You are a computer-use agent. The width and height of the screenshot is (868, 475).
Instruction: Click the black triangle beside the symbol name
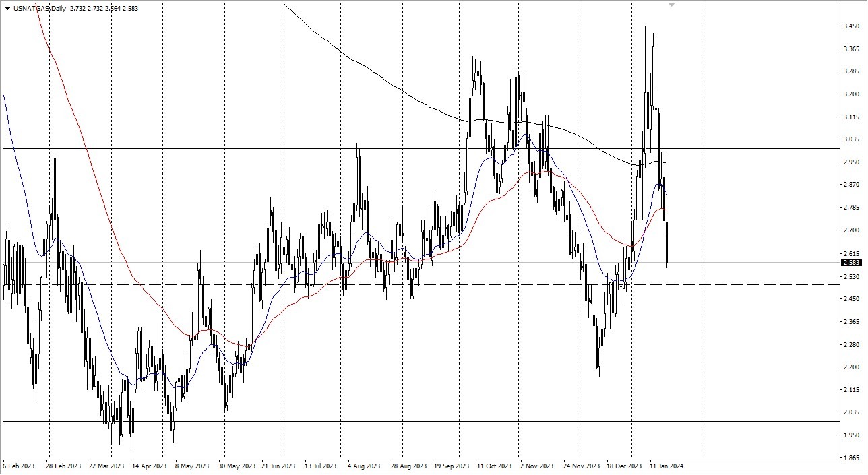point(8,7)
